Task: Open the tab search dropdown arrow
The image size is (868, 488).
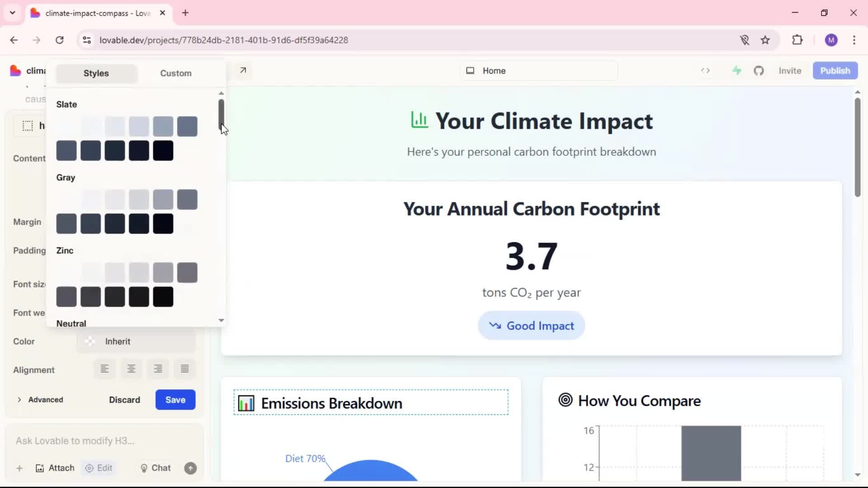Action: coord(13,13)
